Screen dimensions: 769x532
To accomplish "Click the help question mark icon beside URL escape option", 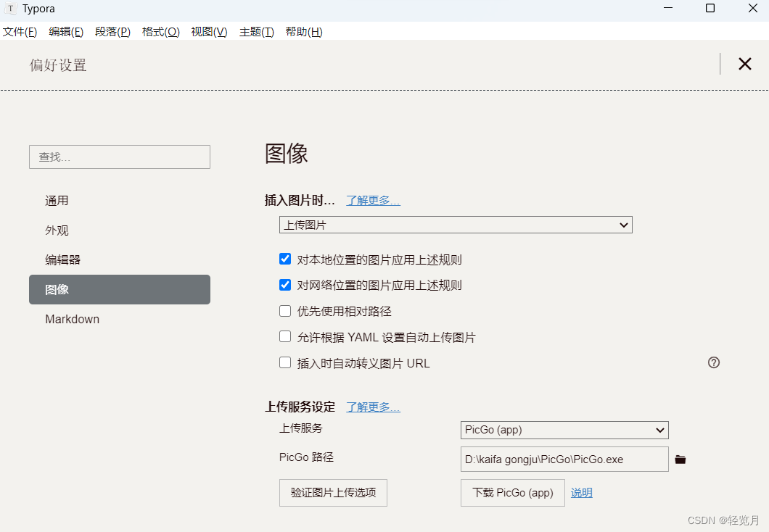I will pyautogui.click(x=714, y=362).
